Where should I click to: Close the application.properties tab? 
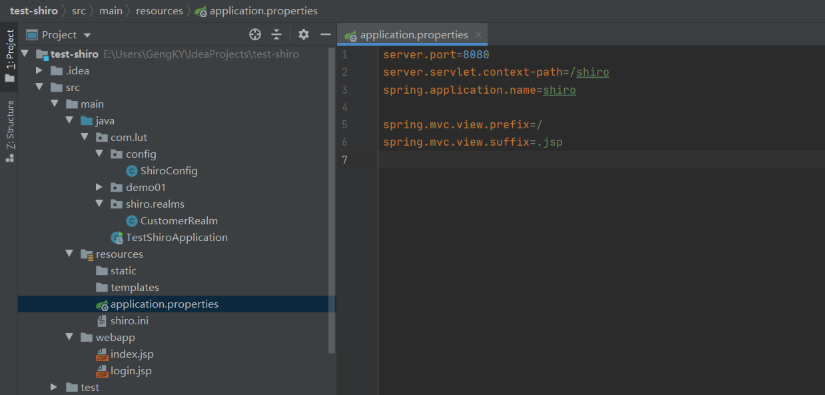tap(478, 35)
